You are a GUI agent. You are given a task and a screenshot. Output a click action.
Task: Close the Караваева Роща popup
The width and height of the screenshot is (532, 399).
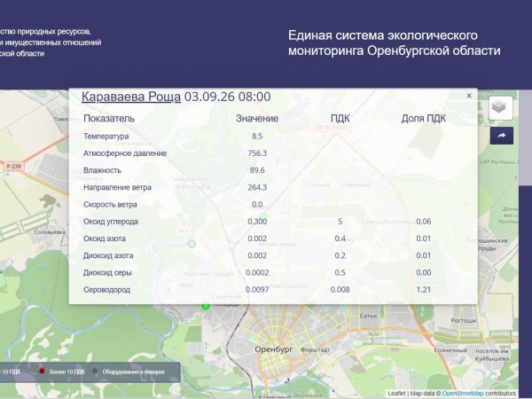point(469,96)
